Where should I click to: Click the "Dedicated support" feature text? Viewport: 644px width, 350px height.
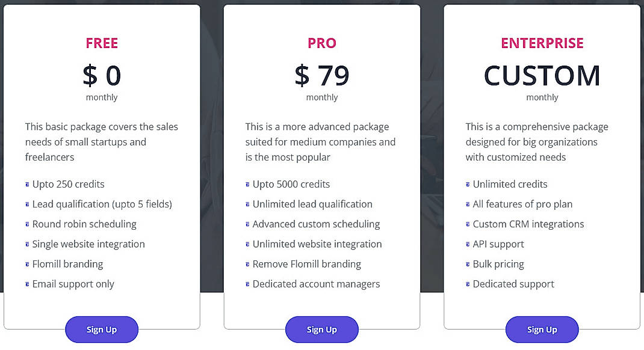pos(513,284)
